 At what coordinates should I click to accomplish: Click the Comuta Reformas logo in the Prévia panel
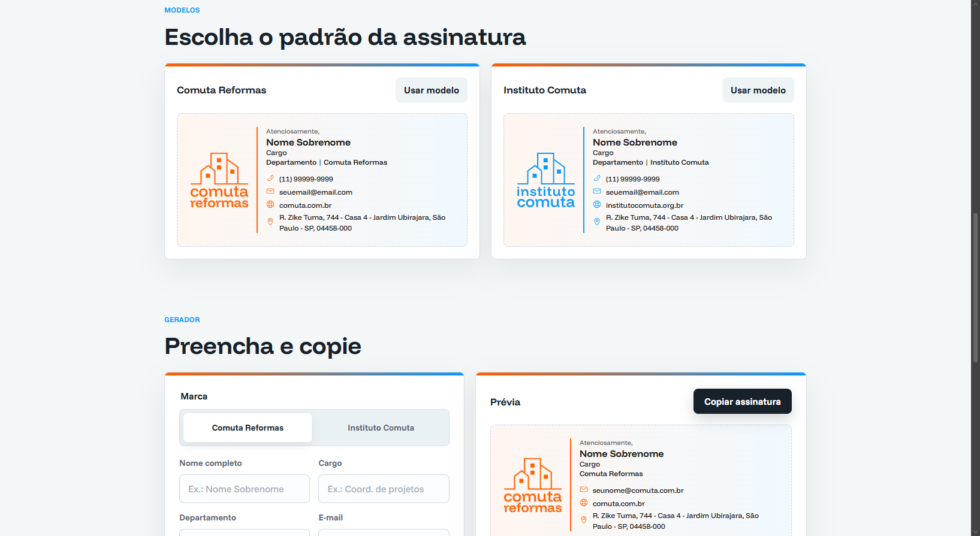click(x=533, y=486)
